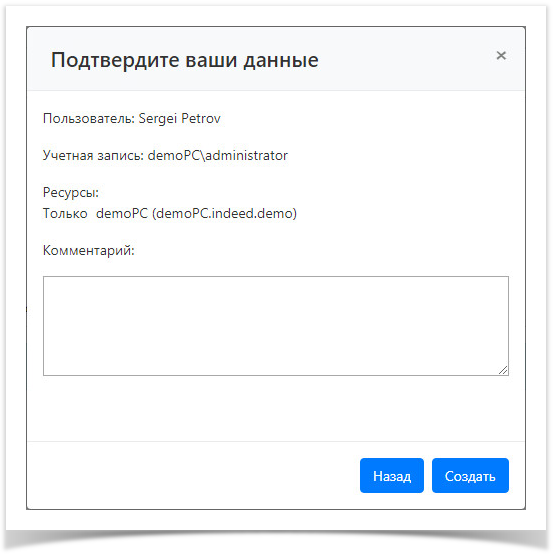Screen dimensions: 560x559
Task: Click the word ваши in header
Action: 211,61
